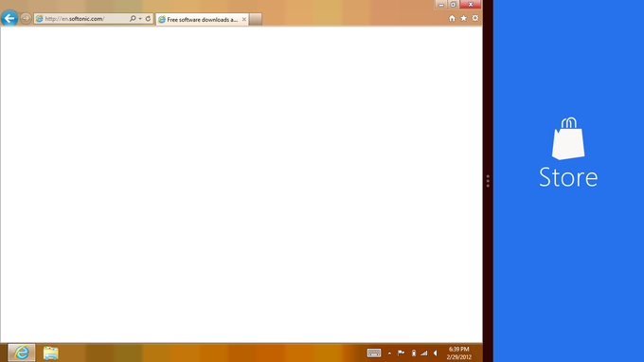Open the Tools gear menu
Screen dimensions: 644x362
(x=475, y=18)
